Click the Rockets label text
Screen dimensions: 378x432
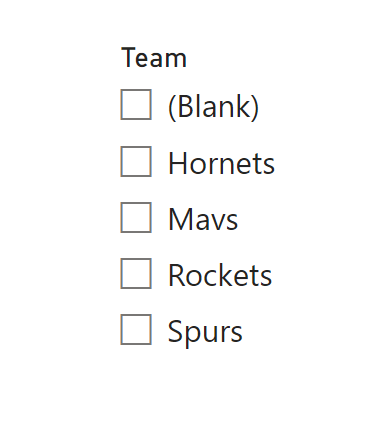tap(220, 275)
